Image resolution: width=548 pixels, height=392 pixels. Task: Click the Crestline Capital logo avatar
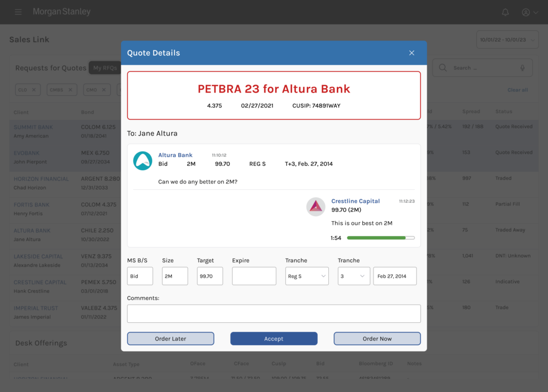click(315, 207)
